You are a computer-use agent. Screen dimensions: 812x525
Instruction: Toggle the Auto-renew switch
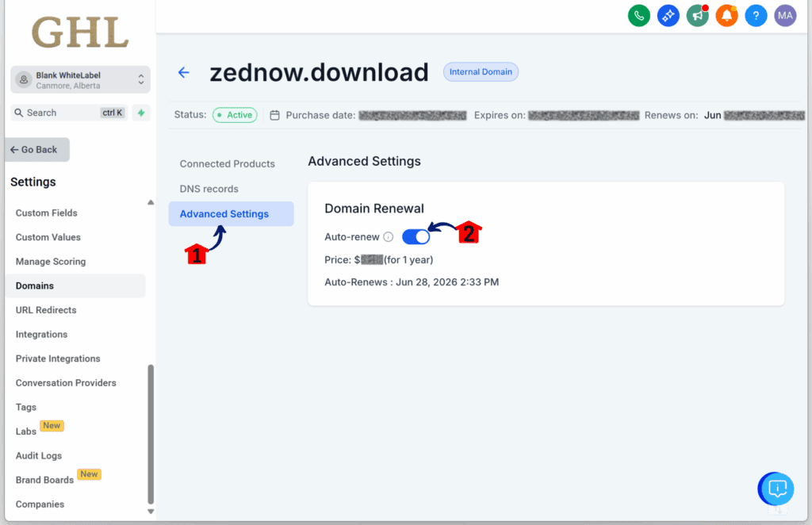pyautogui.click(x=416, y=237)
